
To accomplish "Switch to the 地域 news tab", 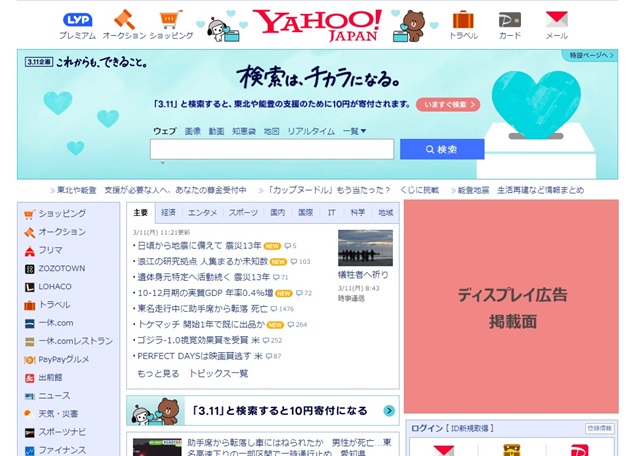I will [386, 213].
